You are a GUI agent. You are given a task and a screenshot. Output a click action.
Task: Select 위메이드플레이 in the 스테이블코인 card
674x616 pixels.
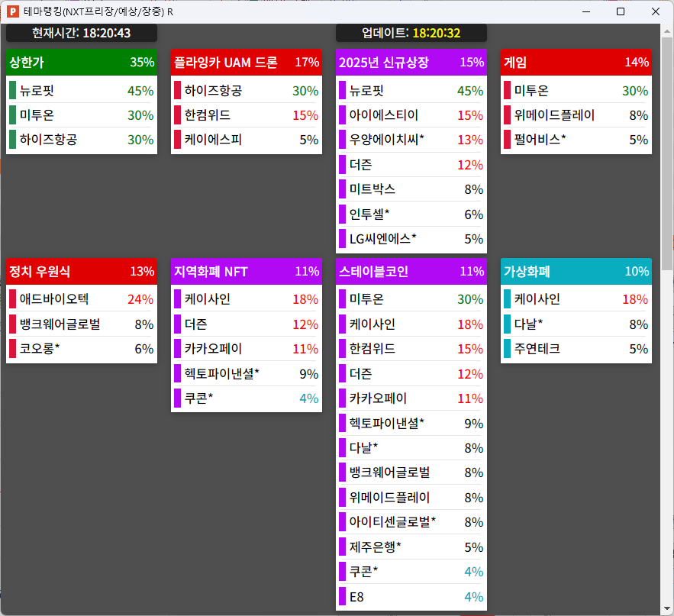coord(411,498)
